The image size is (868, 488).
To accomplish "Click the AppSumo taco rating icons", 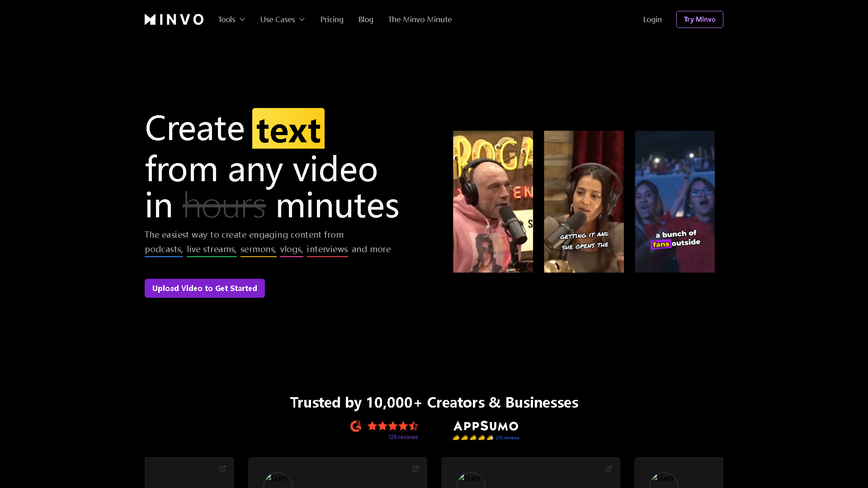I will point(472,437).
